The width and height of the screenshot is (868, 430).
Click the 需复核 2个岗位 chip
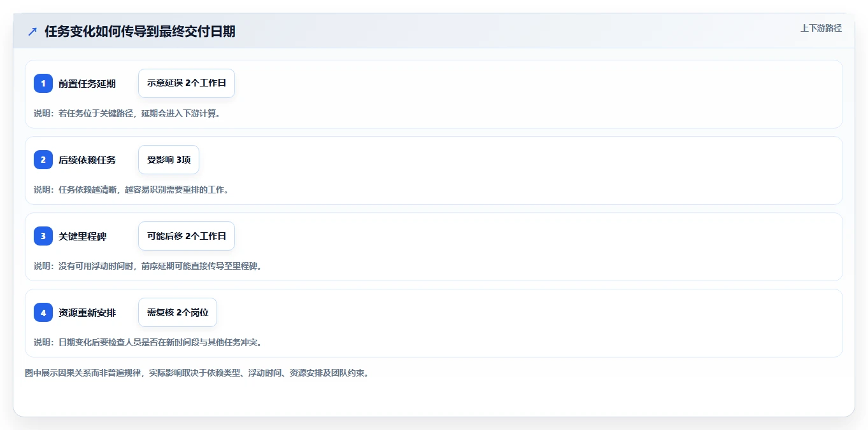pyautogui.click(x=178, y=312)
